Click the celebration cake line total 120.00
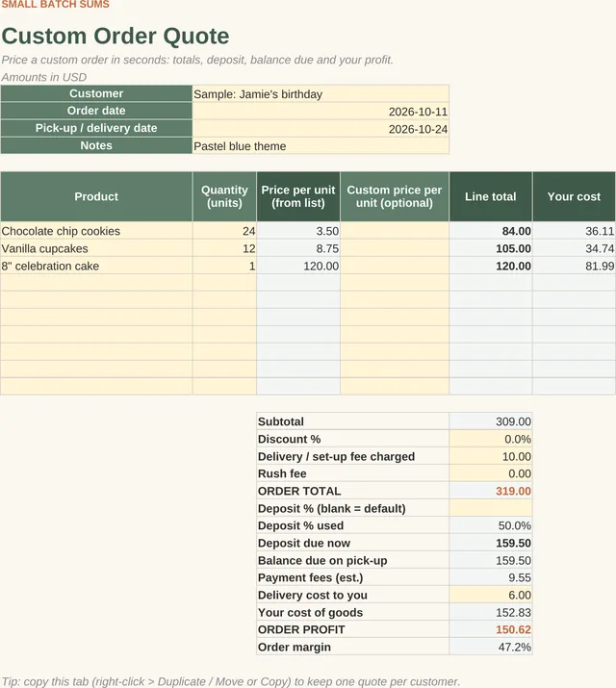The height and width of the screenshot is (688, 616). [x=491, y=266]
